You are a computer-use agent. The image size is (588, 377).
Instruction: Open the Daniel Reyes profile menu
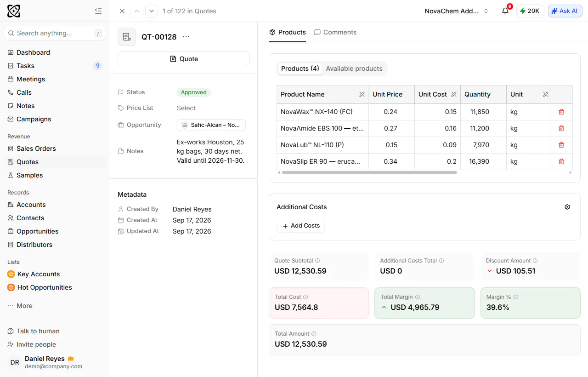click(55, 362)
